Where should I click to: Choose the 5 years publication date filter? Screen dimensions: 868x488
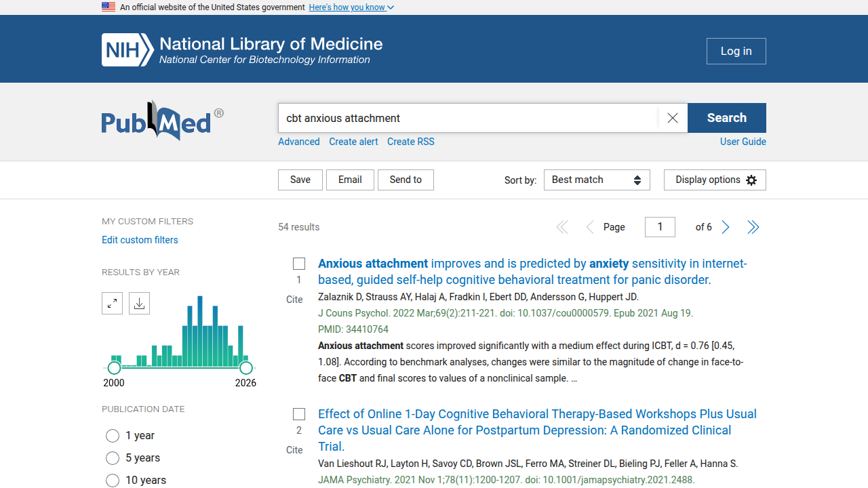click(113, 458)
